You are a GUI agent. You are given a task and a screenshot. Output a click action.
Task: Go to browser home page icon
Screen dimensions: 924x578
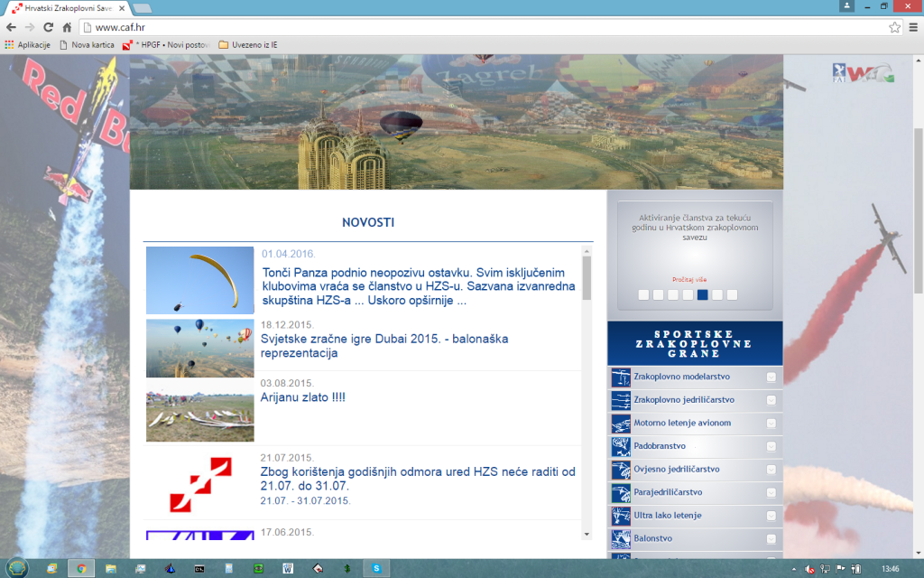pyautogui.click(x=67, y=27)
